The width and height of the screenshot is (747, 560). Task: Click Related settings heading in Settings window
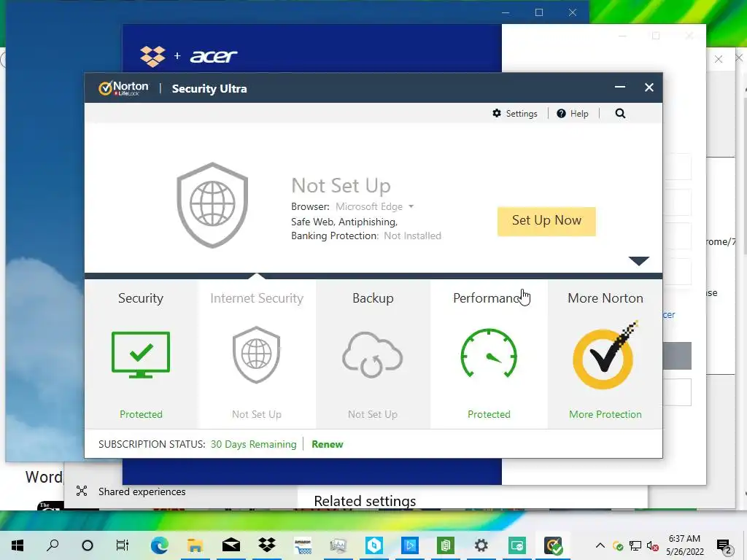tap(365, 501)
